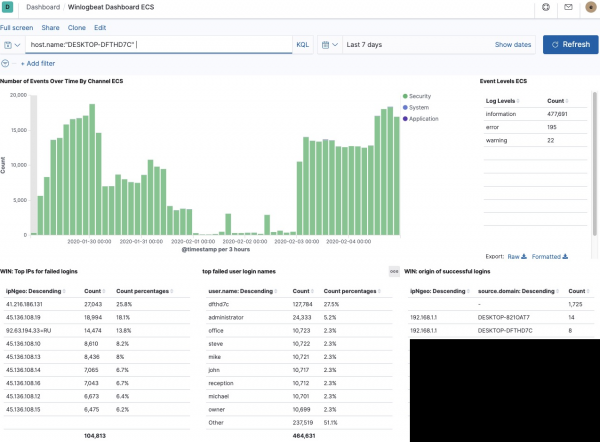Download Formatted export of Event Levels
Image resolution: width=600 pixels, height=442 pixels.
[549, 256]
